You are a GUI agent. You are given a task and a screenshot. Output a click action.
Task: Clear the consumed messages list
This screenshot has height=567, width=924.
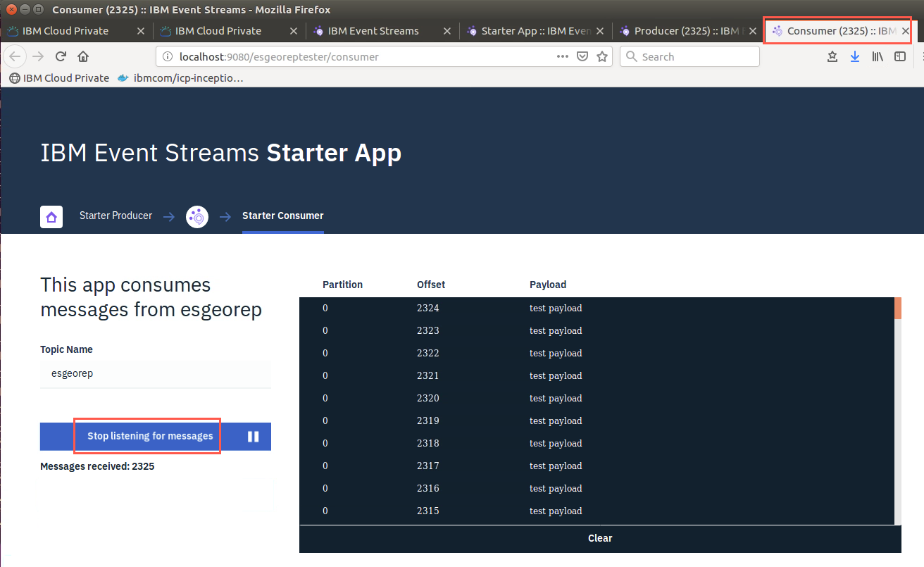600,538
